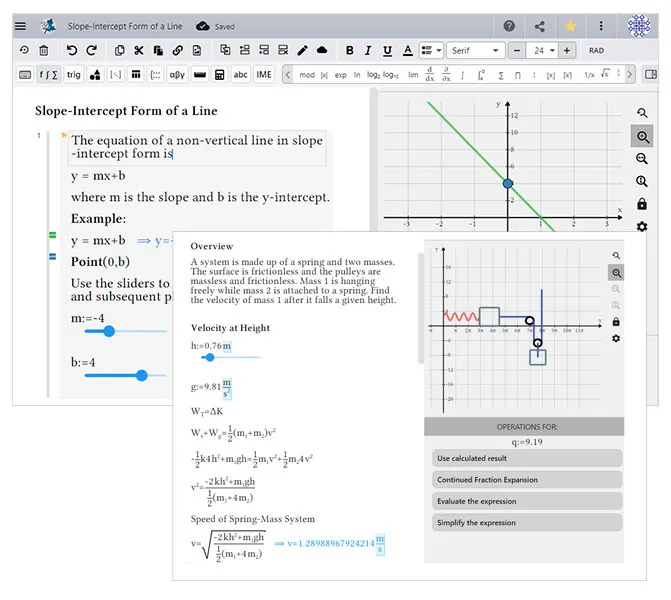Insert square root from function palette

tap(604, 74)
